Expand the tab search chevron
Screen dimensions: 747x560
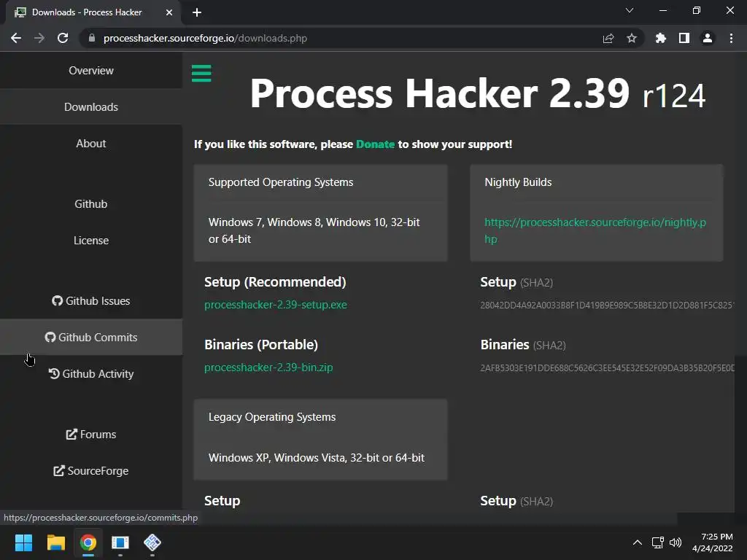pos(630,11)
